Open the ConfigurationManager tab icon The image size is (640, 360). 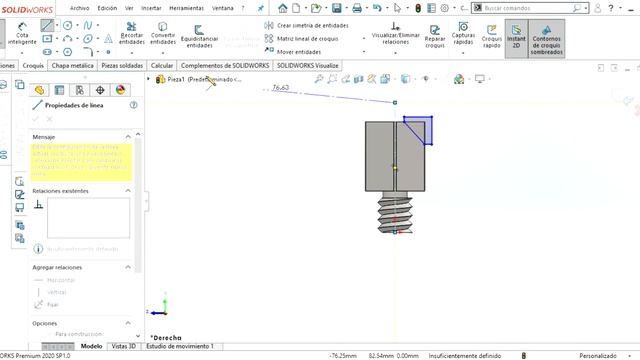(80, 90)
